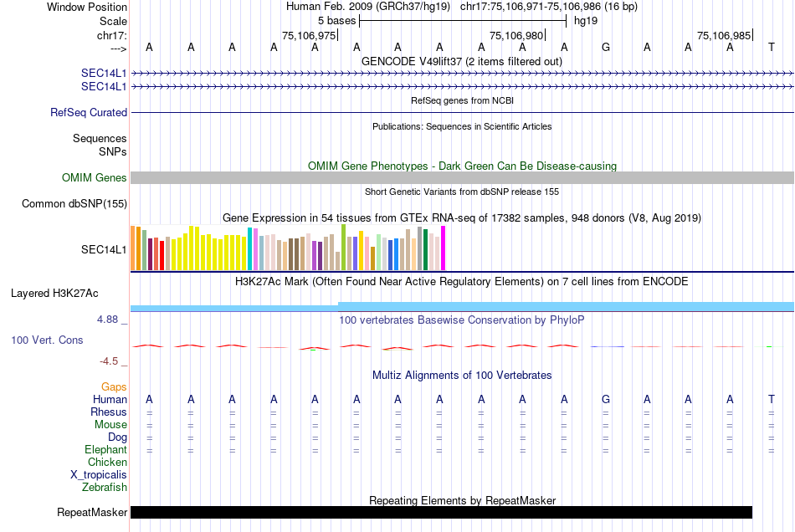Click the RefSeq Curated transcript line

click(x=462, y=112)
